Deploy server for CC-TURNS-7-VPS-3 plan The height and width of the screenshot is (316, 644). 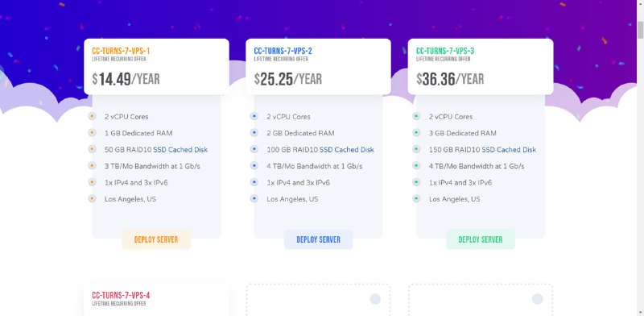(481, 239)
